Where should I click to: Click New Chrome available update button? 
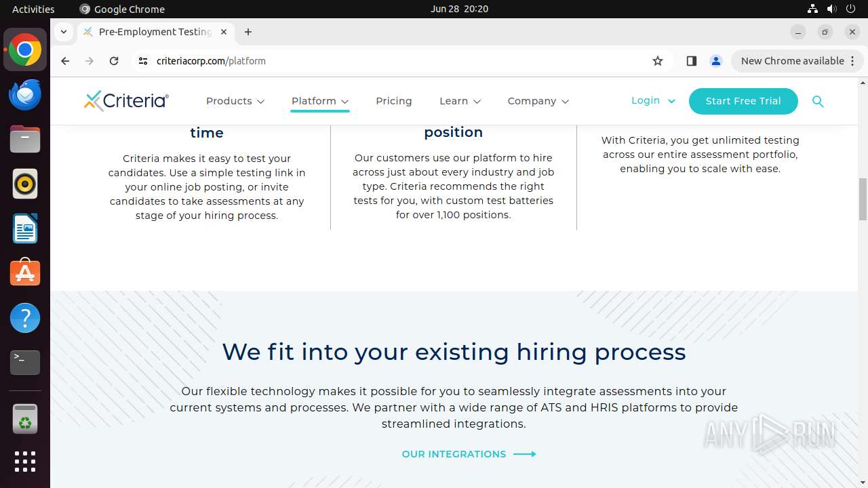[792, 61]
